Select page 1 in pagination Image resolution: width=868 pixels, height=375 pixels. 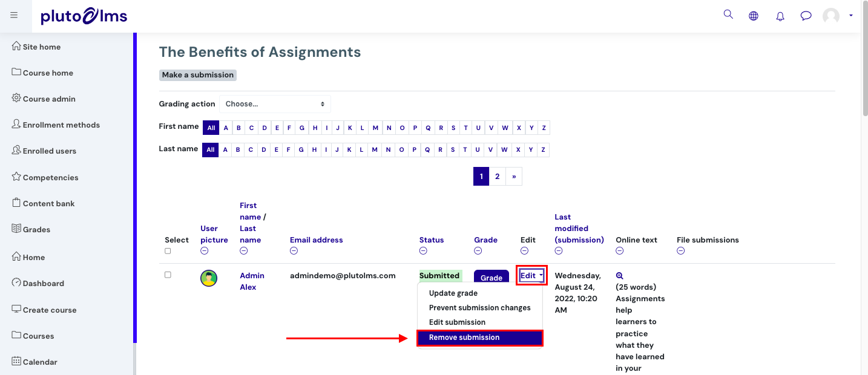[x=481, y=177]
